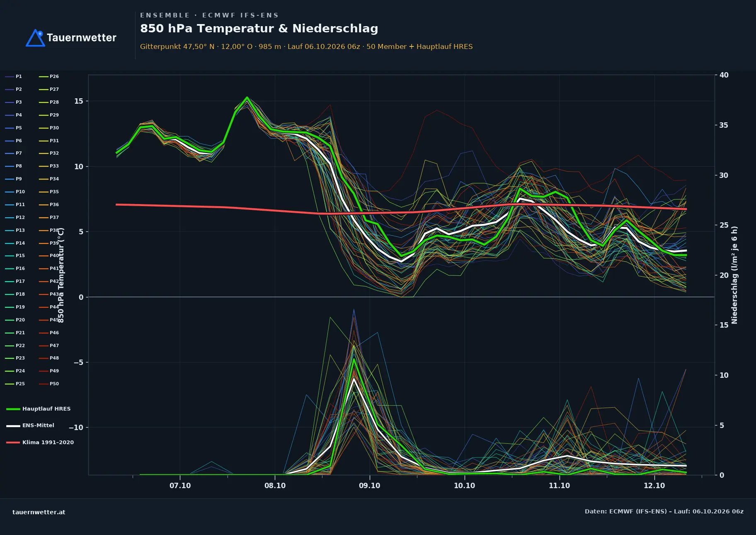Click the white ENS-Mittel legend line

click(13, 426)
